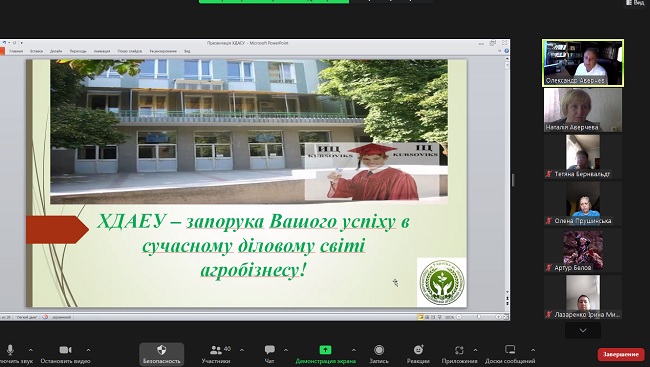Expand video options arrow beside camera
The height and width of the screenshot is (367, 650).
click(88, 350)
